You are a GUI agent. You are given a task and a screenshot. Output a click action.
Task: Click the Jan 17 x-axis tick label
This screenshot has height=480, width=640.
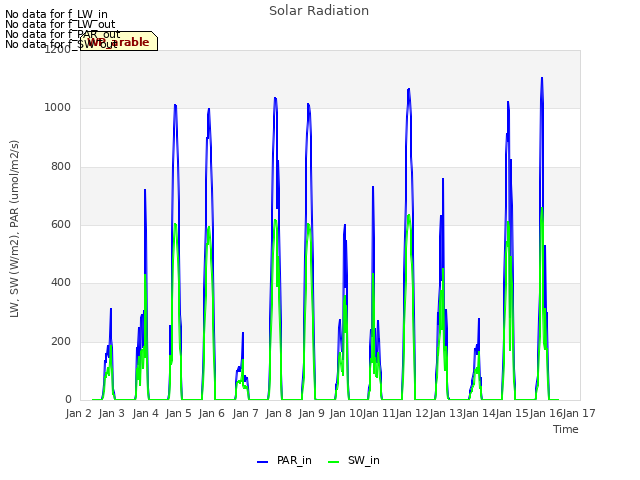pos(579,413)
